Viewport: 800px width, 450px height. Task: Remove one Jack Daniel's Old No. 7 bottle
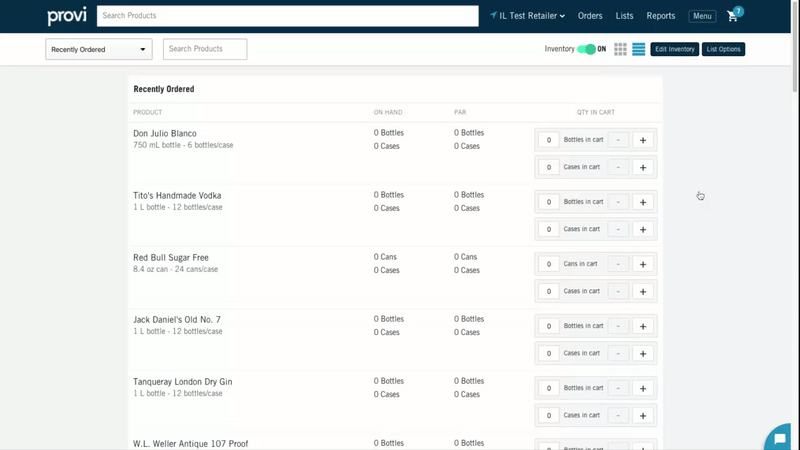[618, 326]
